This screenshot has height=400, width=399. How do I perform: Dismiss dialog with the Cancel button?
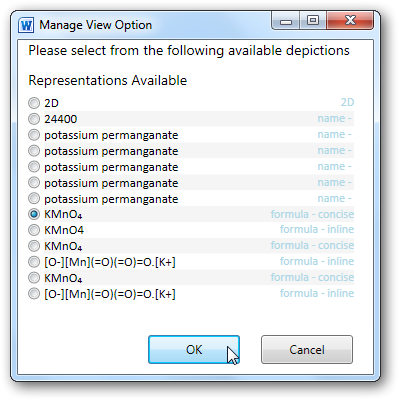click(x=307, y=349)
